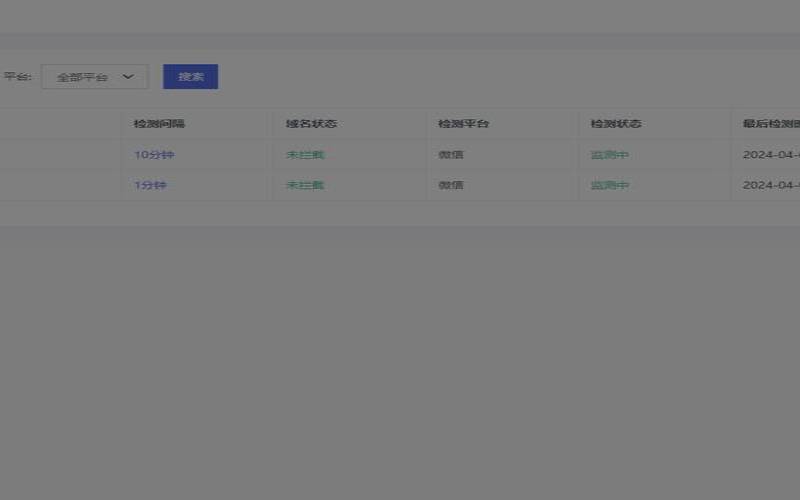The height and width of the screenshot is (500, 800).
Task: Select 微信 cell in the 10分钟 row
Action: (x=451, y=155)
